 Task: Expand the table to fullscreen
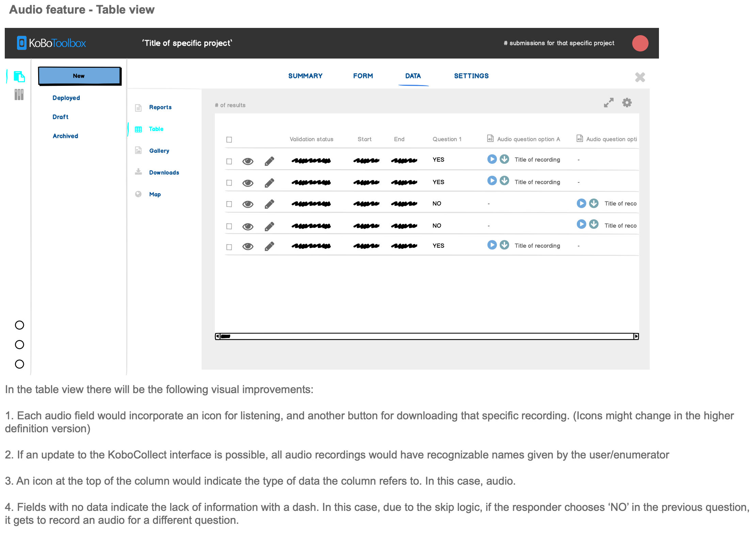(609, 102)
